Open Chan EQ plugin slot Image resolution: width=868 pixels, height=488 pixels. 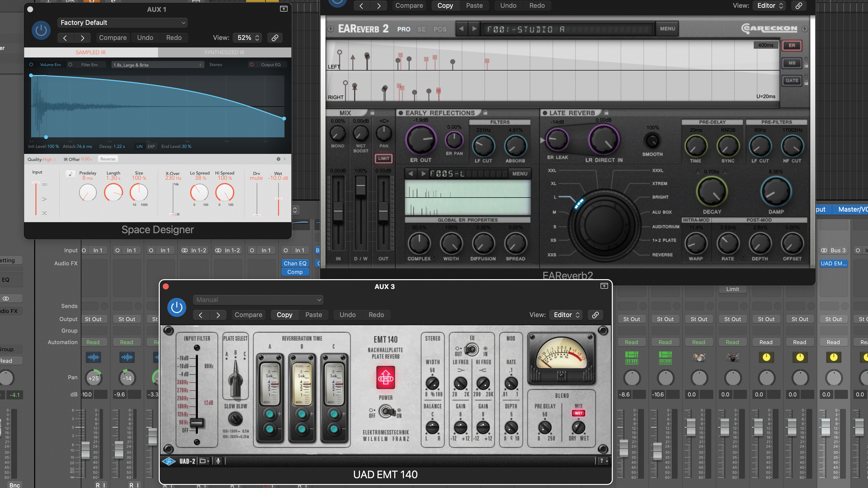[x=295, y=263]
